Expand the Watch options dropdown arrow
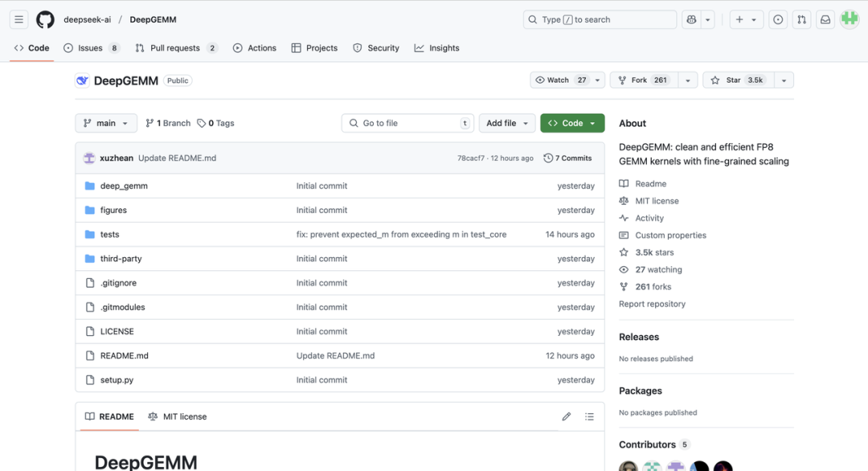Screen dimensions: 868x471 pos(597,80)
